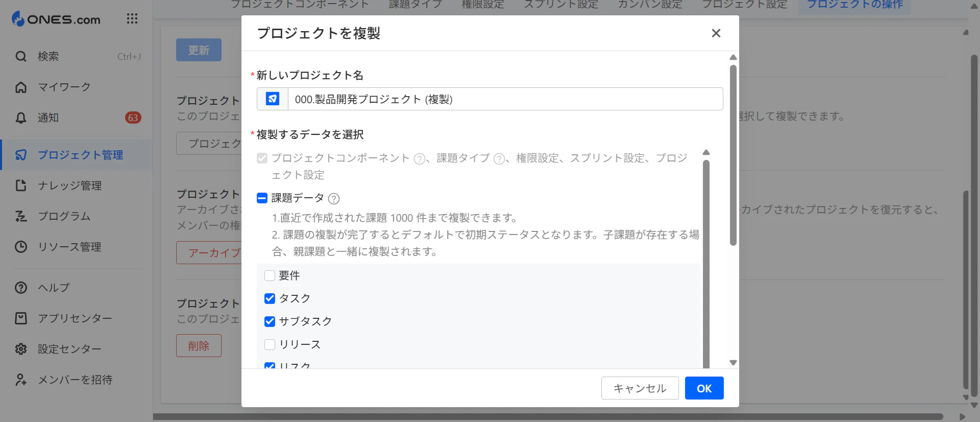
Task: Click the プロジェクト管理 icon in sidebar
Action: tap(21, 155)
